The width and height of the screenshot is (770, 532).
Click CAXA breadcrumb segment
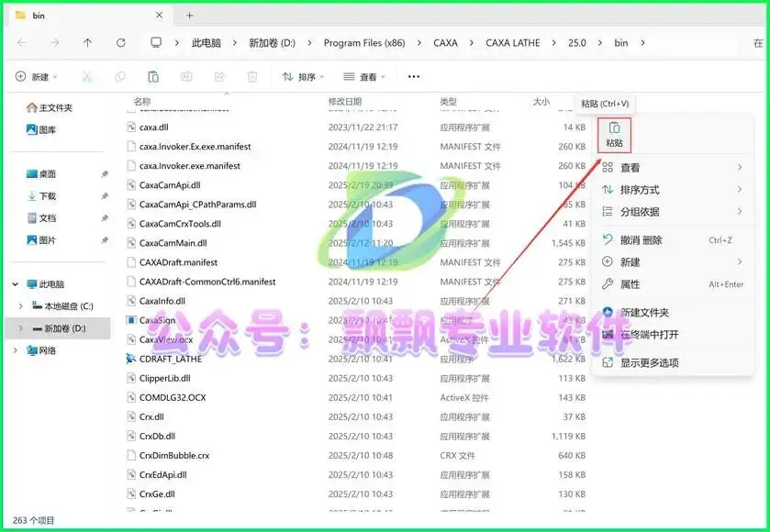pos(445,43)
